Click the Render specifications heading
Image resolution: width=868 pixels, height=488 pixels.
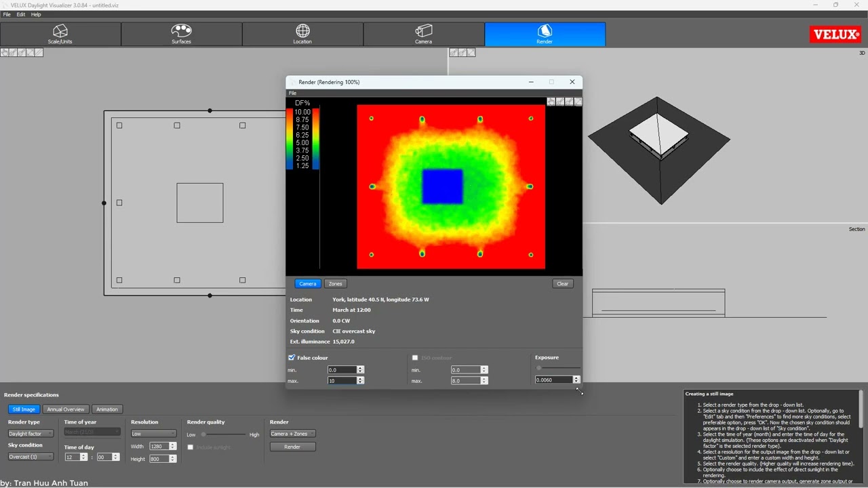click(x=31, y=394)
